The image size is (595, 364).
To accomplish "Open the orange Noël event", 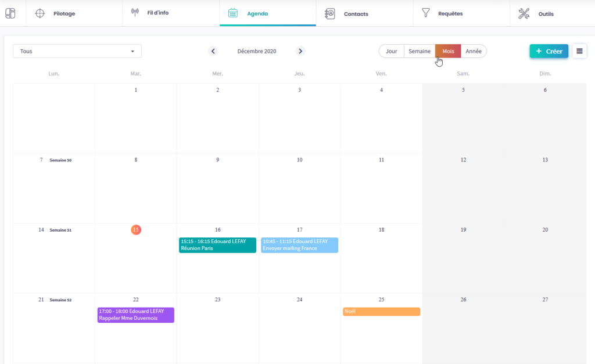I will click(381, 312).
